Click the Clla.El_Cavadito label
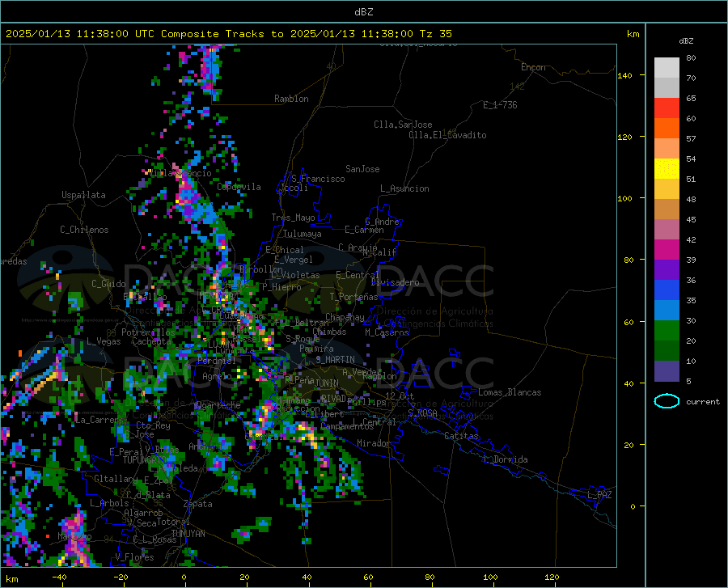This screenshot has height=588, width=728. 447,135
